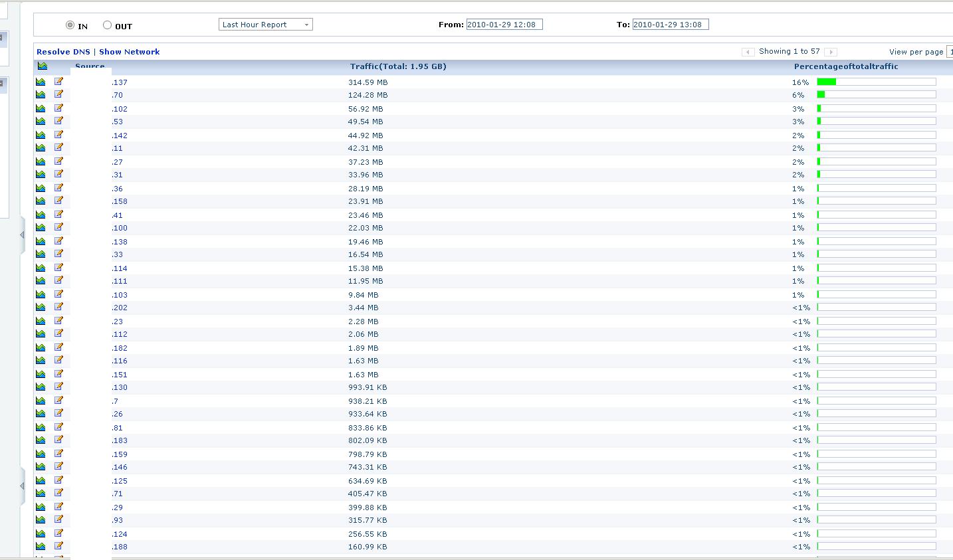Select the IN traffic radio button
The height and width of the screenshot is (560, 953).
click(x=70, y=25)
